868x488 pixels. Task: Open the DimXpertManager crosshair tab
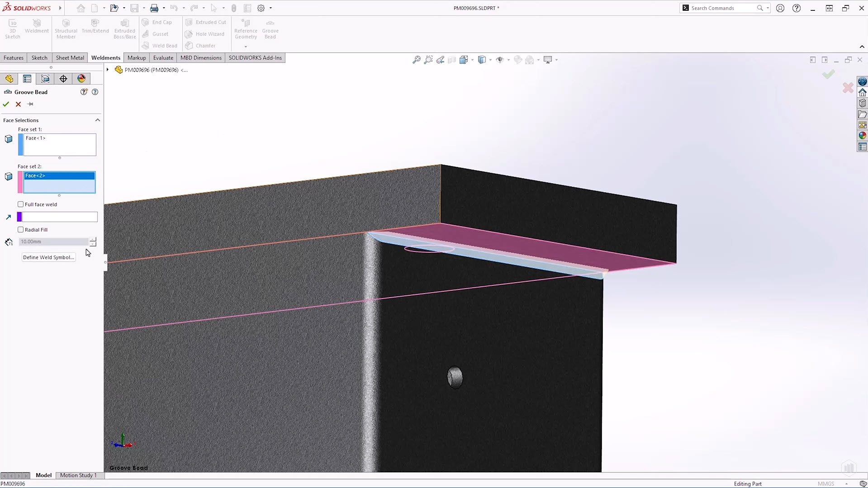63,79
